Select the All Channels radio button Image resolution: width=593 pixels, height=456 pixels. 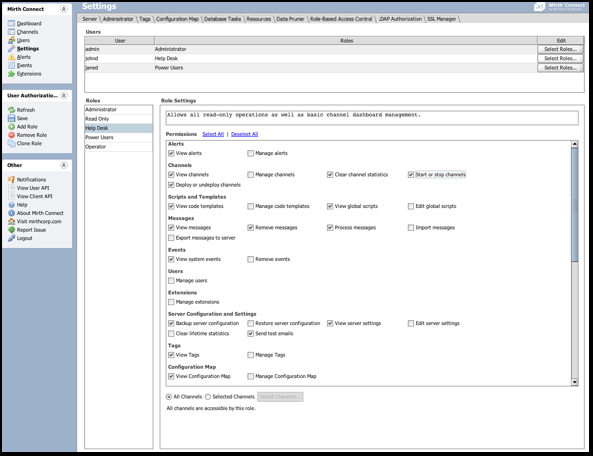tap(169, 397)
